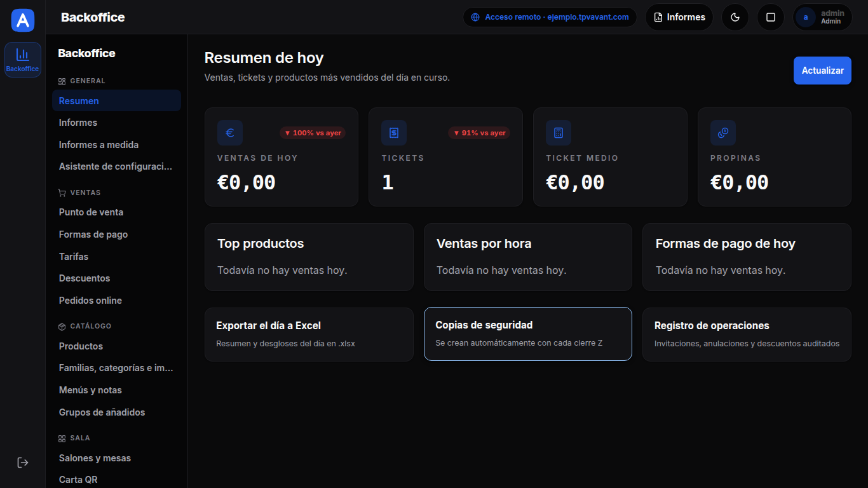The height and width of the screenshot is (488, 868).
Task: Go to Informes a medida
Action: tap(117, 145)
